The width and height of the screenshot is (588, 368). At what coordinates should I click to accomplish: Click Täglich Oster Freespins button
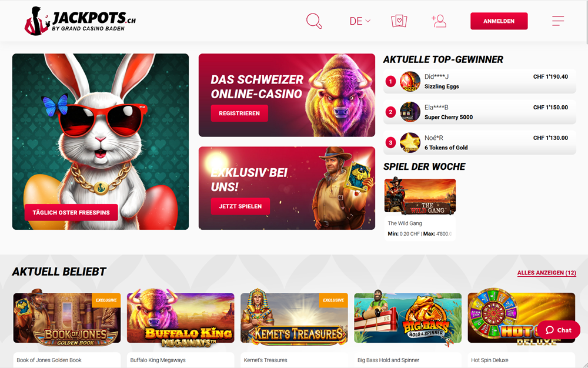tap(71, 212)
